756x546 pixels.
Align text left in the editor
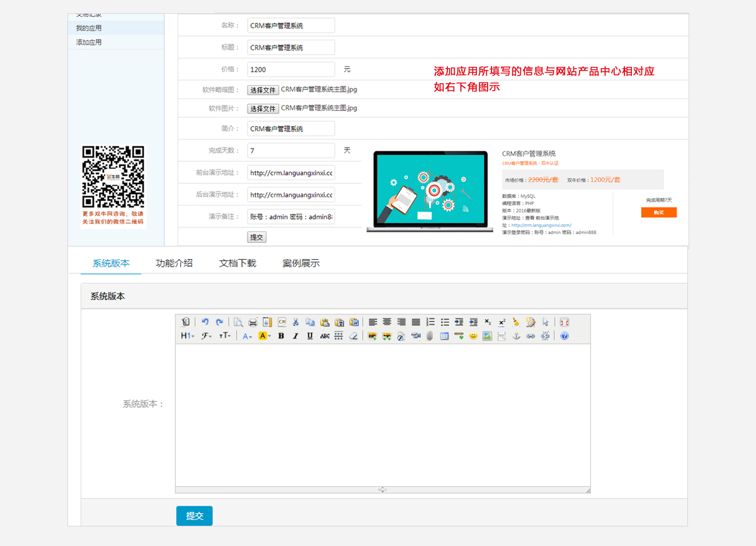[373, 322]
